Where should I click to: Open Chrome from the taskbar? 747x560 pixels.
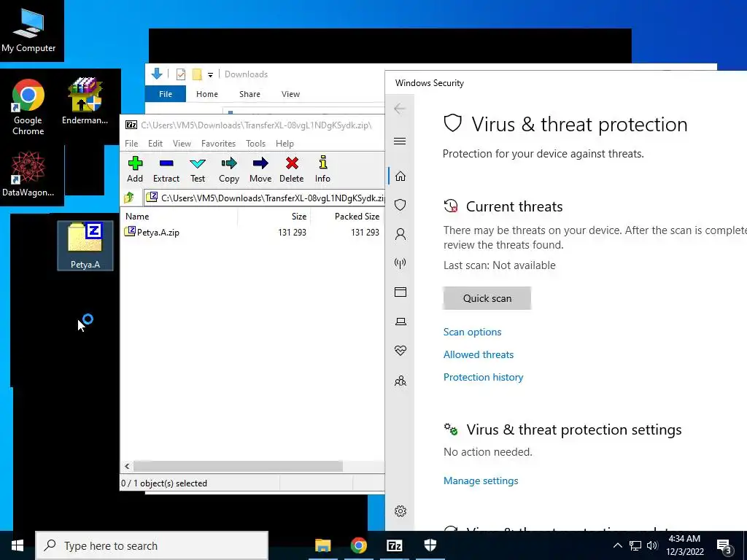point(358,545)
